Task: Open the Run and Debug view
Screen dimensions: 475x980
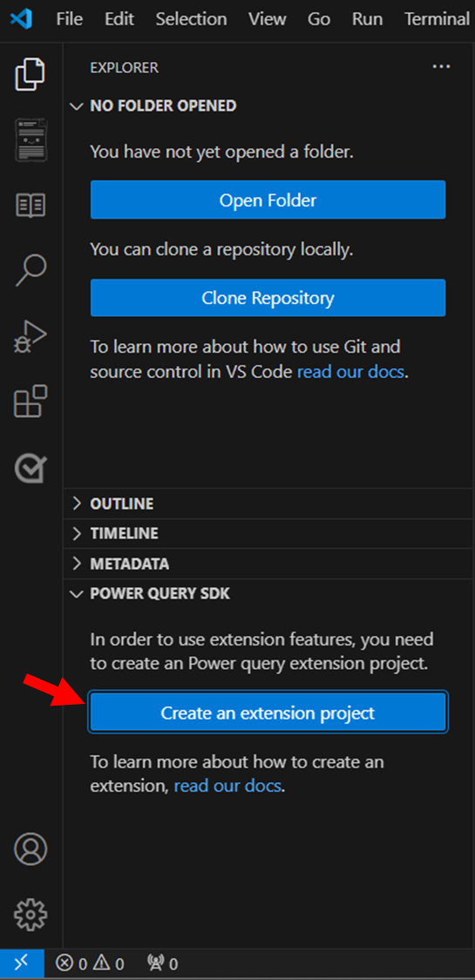Action: (30, 336)
